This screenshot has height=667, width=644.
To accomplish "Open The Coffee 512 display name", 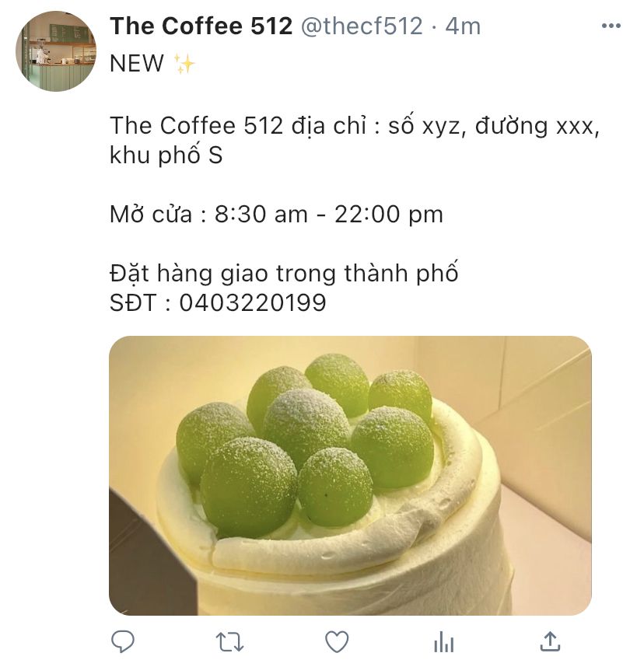I will coord(201,26).
